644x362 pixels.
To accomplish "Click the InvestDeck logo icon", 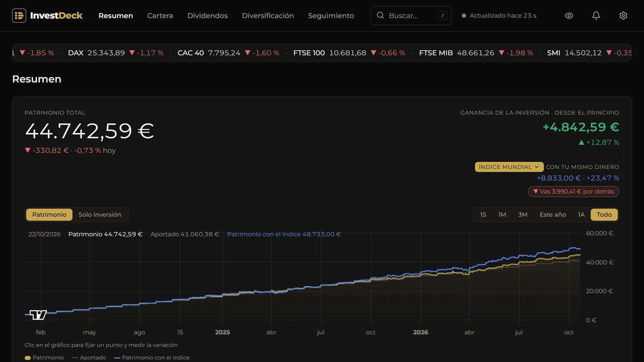I will 19,16.
